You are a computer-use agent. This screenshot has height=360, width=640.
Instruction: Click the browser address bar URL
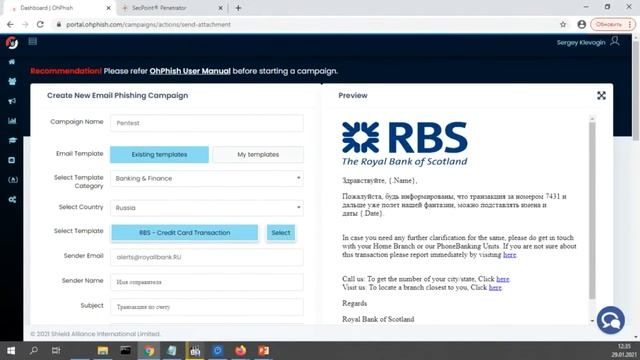(x=148, y=24)
